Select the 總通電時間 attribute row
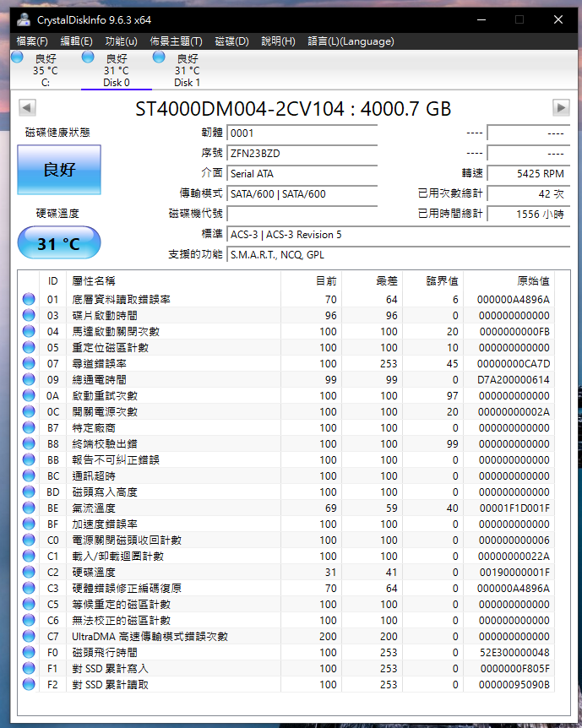This screenshot has height=728, width=582. (x=286, y=379)
